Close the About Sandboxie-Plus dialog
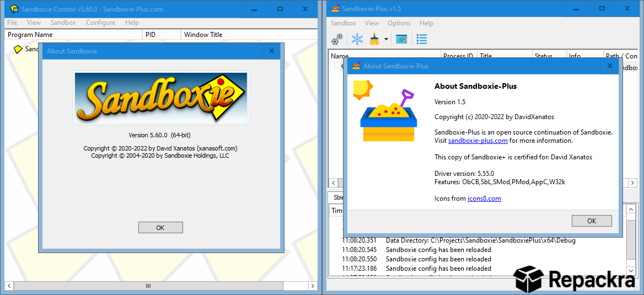This screenshot has width=644, height=295. [610, 66]
